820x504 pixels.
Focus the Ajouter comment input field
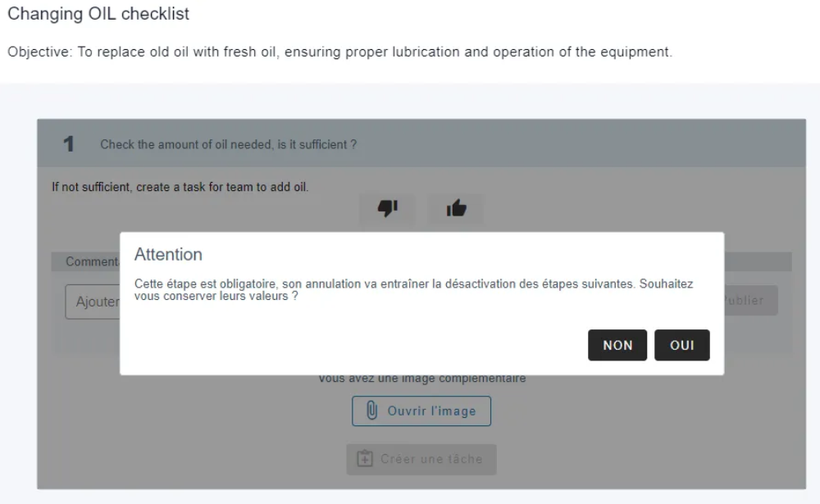(93, 302)
